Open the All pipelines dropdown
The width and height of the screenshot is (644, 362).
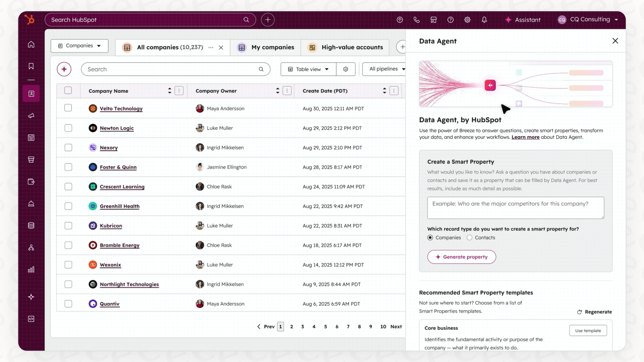385,69
